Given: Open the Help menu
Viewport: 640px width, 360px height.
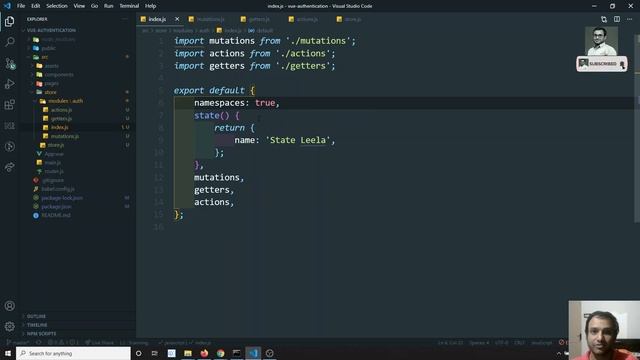Looking at the screenshot, I should click(x=151, y=6).
